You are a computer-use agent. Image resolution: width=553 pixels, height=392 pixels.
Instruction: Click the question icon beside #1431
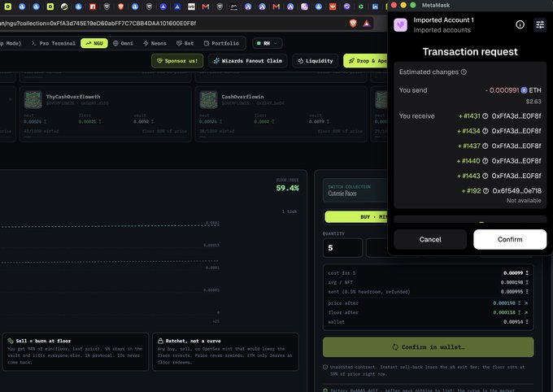coord(486,116)
